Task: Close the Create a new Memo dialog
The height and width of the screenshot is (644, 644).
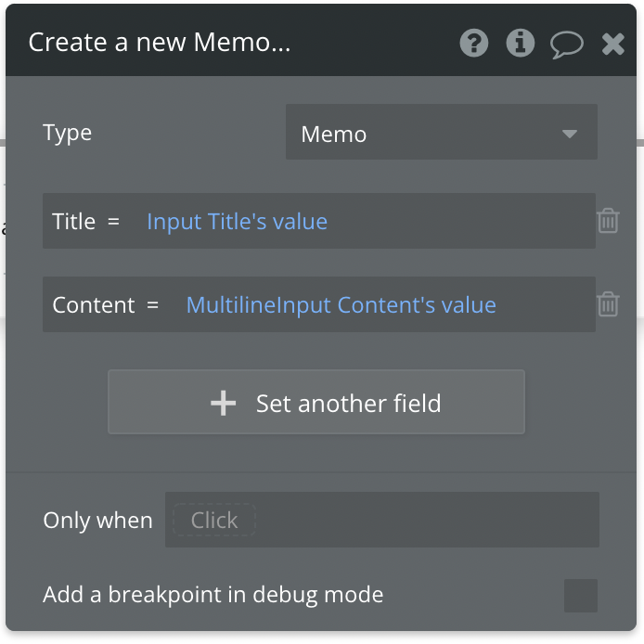Action: (613, 44)
